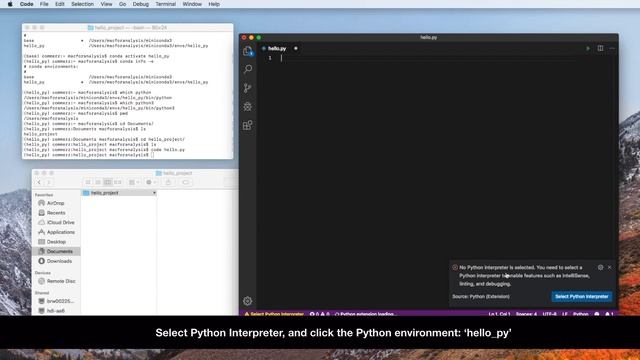Dismiss the No Python interpreter notification

(x=610, y=267)
